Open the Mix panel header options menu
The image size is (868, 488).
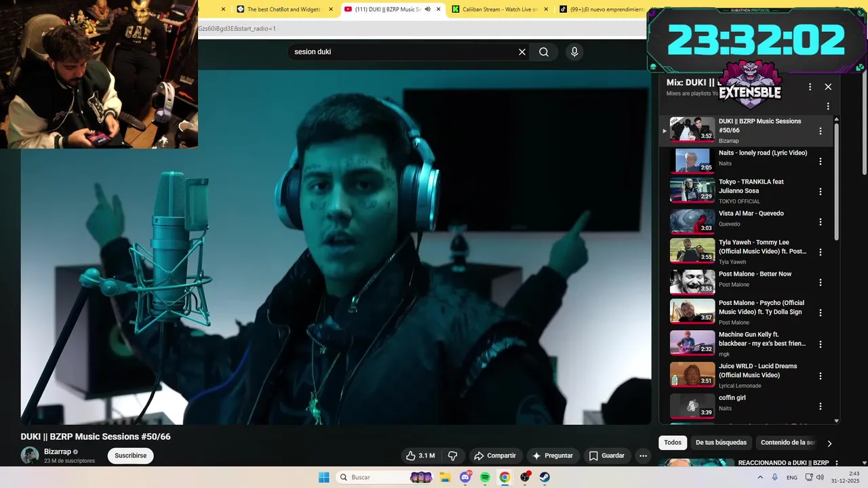tap(810, 87)
